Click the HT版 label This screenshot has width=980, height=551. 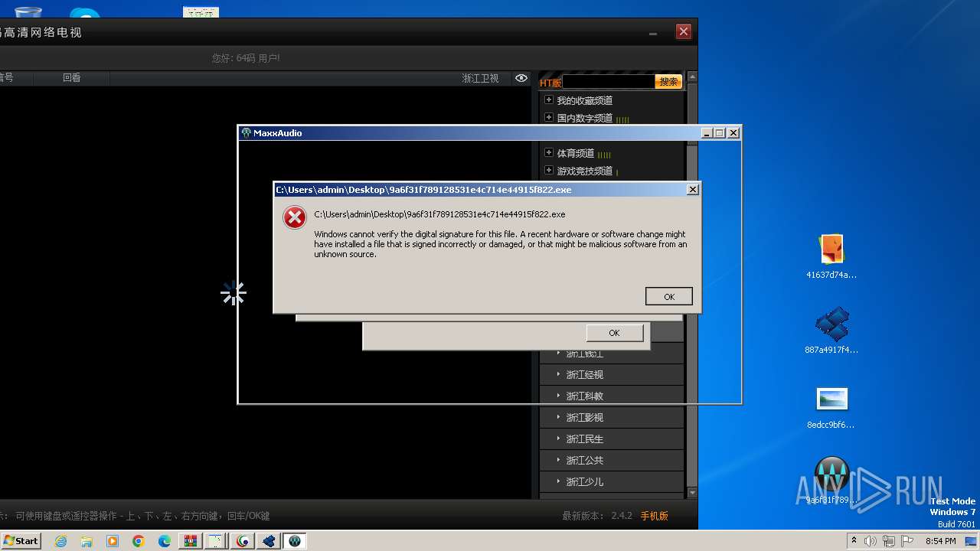pos(550,83)
